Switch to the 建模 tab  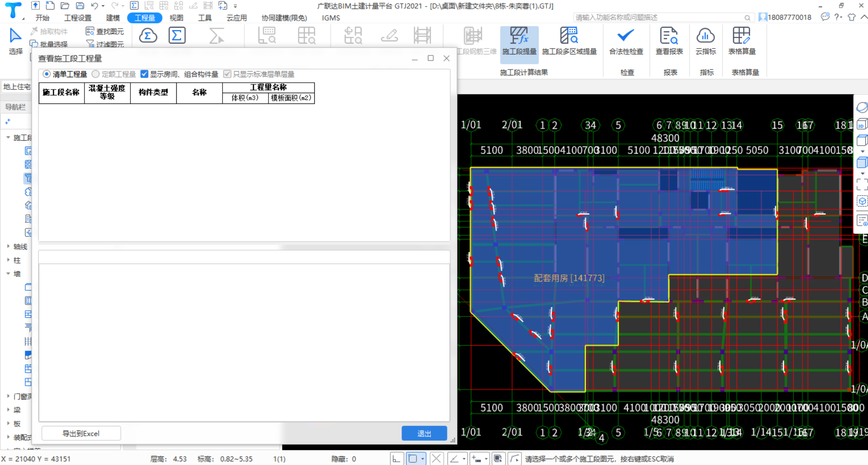pyautogui.click(x=113, y=18)
